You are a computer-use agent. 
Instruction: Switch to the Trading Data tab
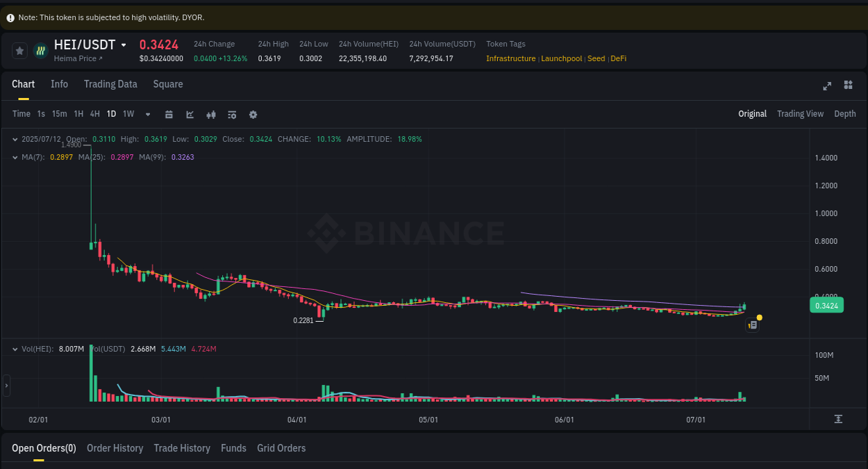click(x=110, y=84)
